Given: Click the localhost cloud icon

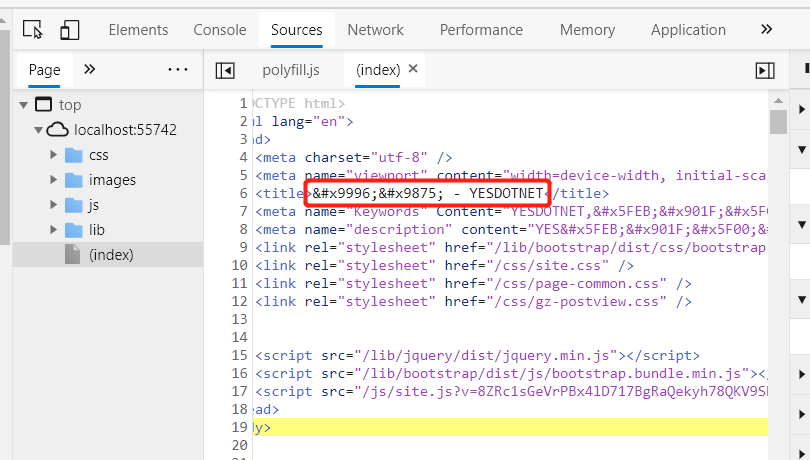Looking at the screenshot, I should pos(57,129).
